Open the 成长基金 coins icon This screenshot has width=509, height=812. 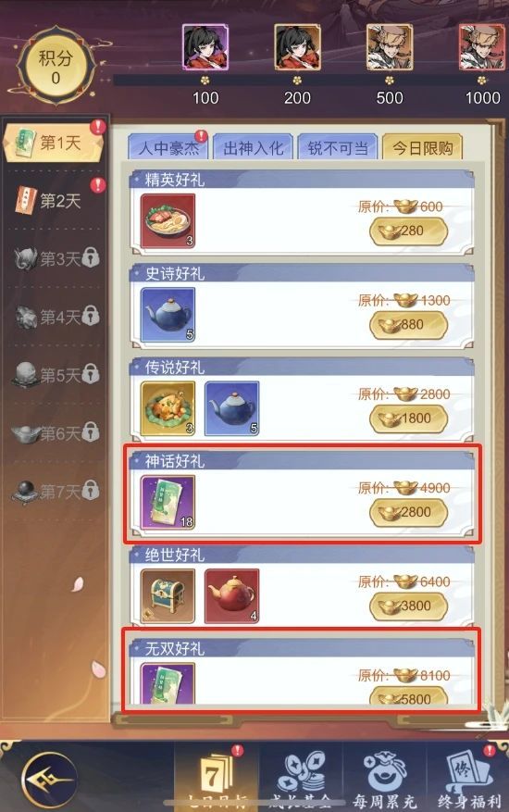pos(301,776)
